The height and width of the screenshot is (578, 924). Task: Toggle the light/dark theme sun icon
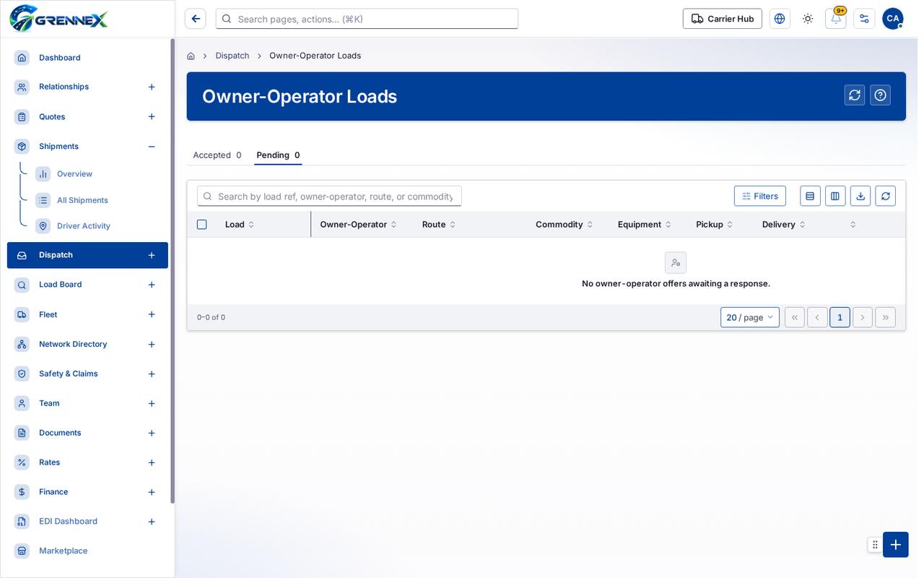click(807, 19)
